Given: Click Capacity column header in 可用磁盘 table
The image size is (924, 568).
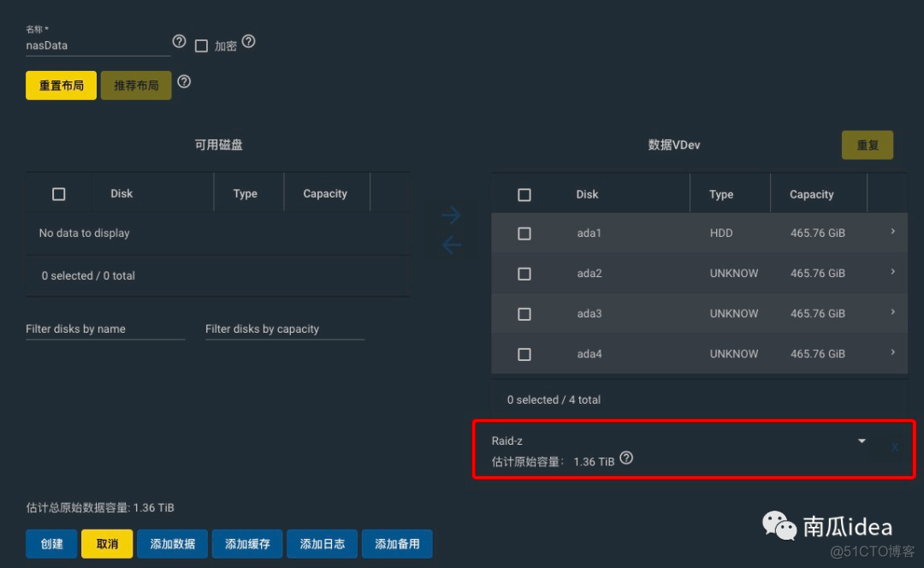Looking at the screenshot, I should click(x=325, y=194).
